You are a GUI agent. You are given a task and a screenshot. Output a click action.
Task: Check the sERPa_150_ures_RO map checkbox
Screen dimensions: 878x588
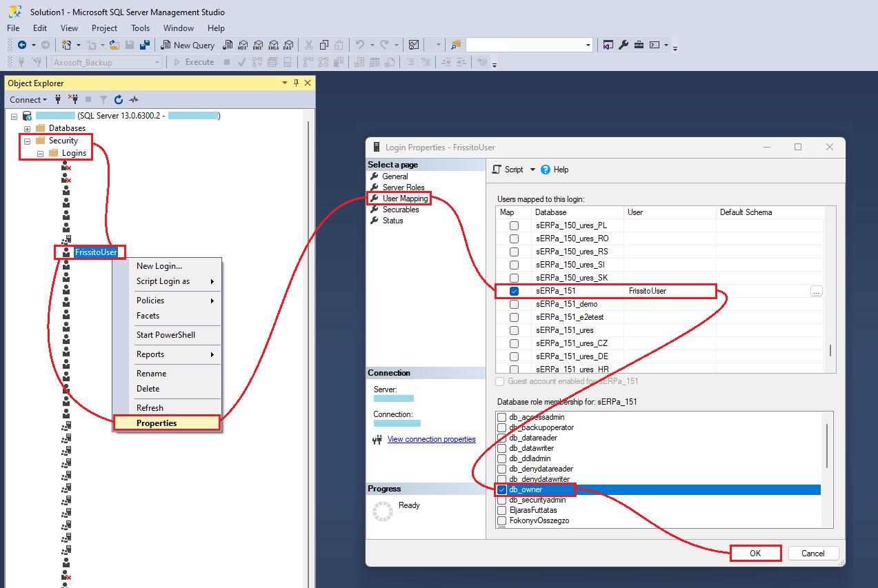click(x=514, y=239)
